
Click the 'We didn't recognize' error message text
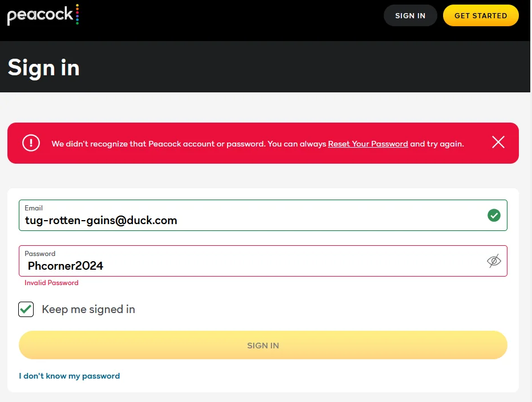click(x=258, y=144)
